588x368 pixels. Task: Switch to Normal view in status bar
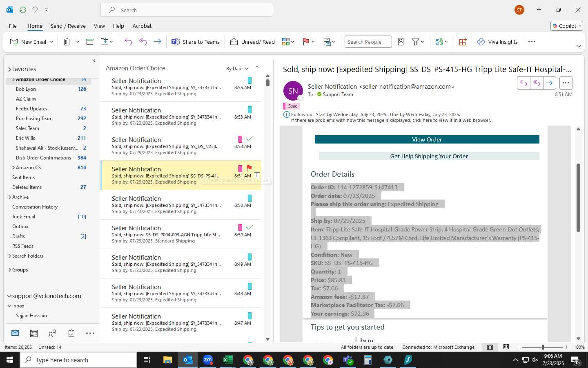tap(490, 347)
